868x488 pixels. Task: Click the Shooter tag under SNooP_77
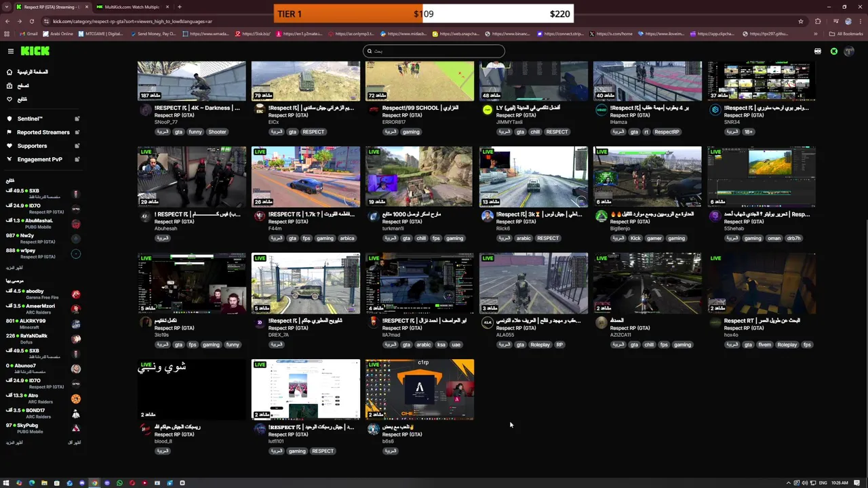pyautogui.click(x=217, y=132)
